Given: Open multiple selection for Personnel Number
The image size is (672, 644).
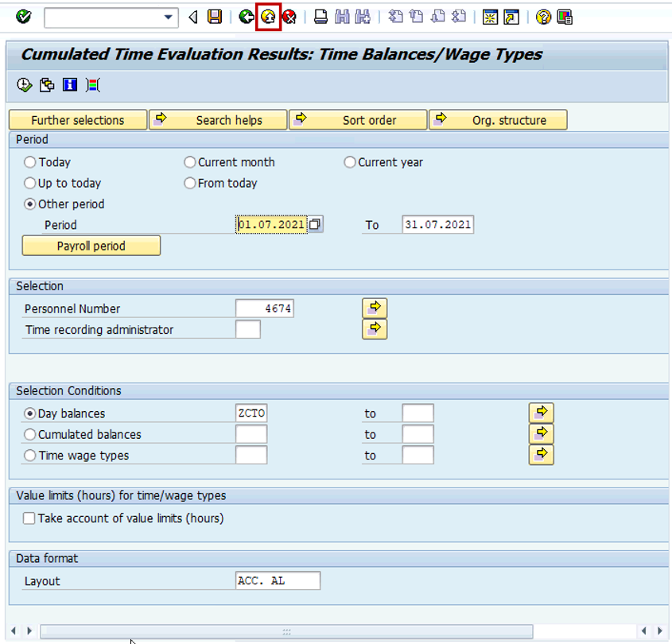Looking at the screenshot, I should pos(375,308).
